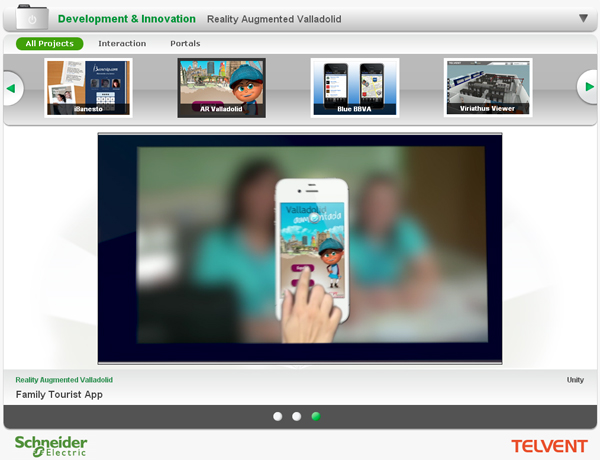Select the green third slide dot
Image resolution: width=600 pixels, height=460 pixels.
click(316, 416)
